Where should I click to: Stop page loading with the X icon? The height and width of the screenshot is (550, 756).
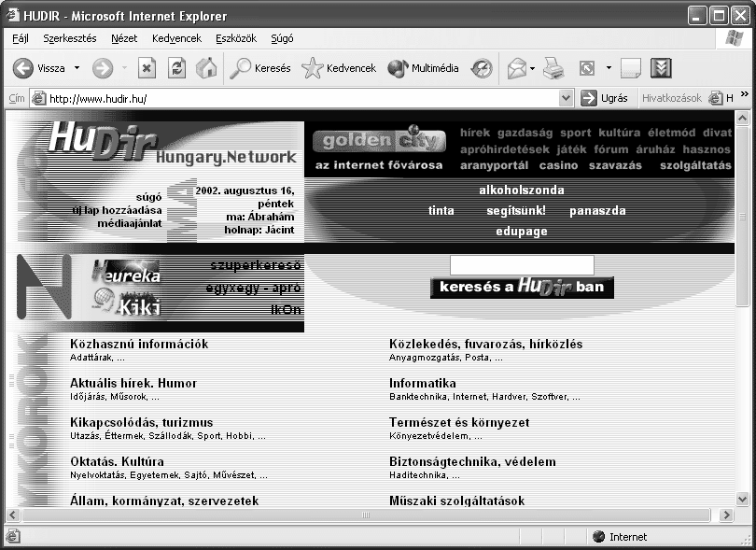coord(147,68)
